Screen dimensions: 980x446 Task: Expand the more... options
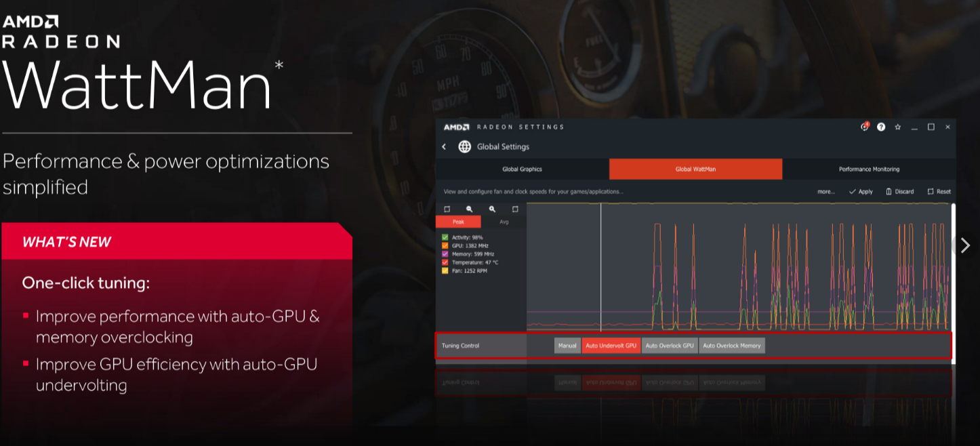825,192
